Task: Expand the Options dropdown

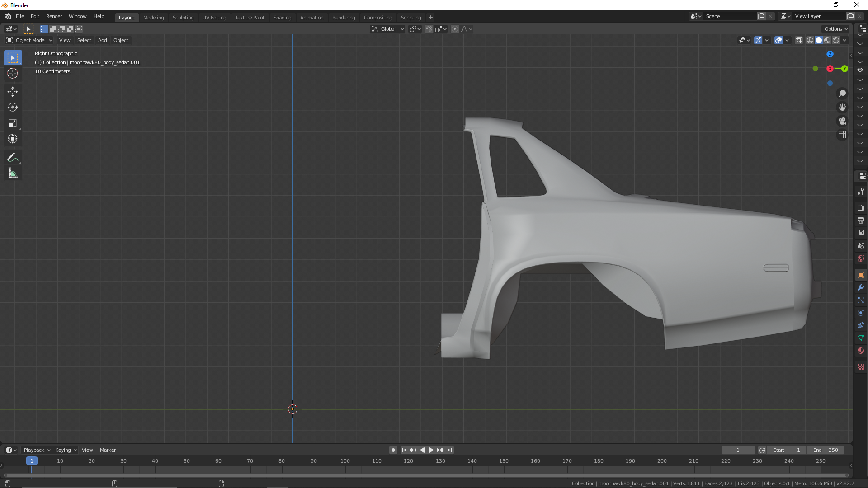Action: [836, 29]
